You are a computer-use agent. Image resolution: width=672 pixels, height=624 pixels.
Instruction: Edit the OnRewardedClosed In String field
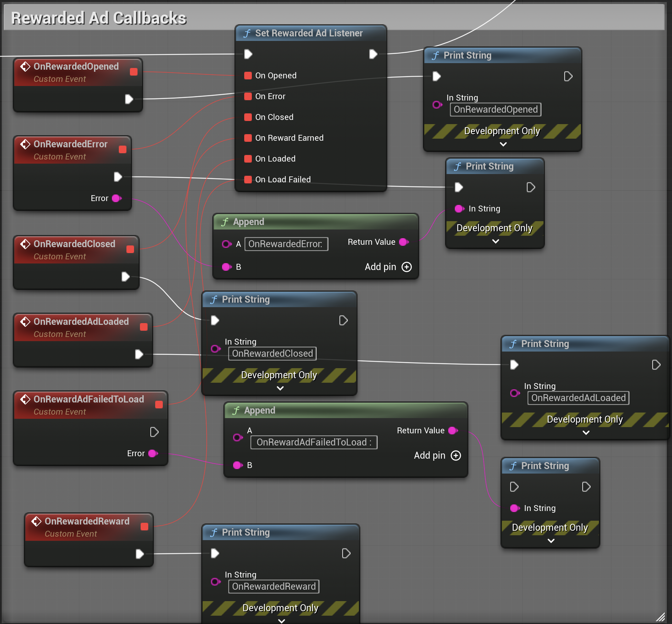coord(272,354)
